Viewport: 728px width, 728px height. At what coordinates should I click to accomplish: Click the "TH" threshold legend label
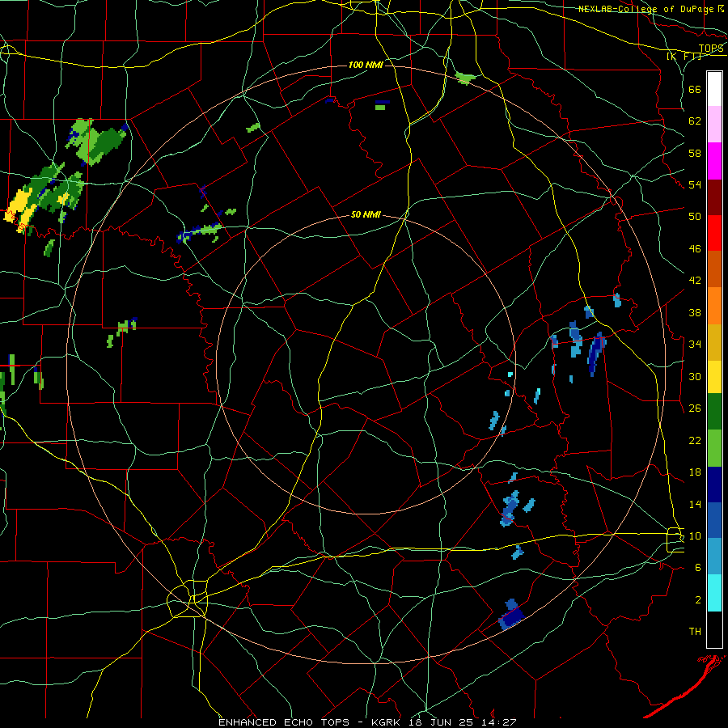tap(695, 632)
